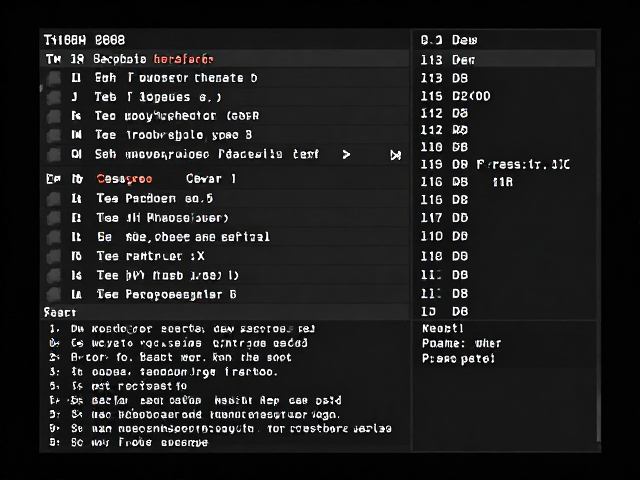Viewport: 640px width, 480px height.
Task: Click the "A-cor fo. Baact wor." line in bottom list
Action: point(171,358)
